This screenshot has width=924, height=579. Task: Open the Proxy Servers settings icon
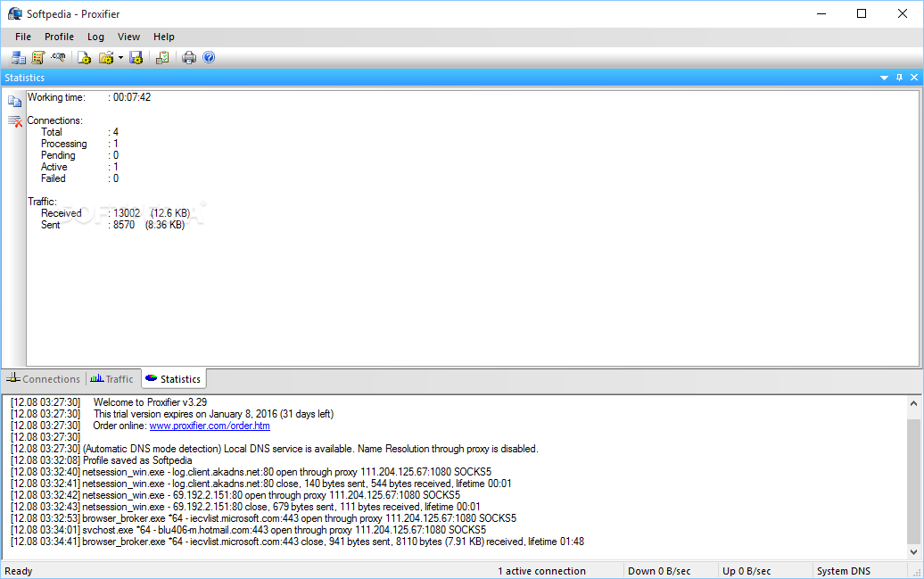point(18,57)
